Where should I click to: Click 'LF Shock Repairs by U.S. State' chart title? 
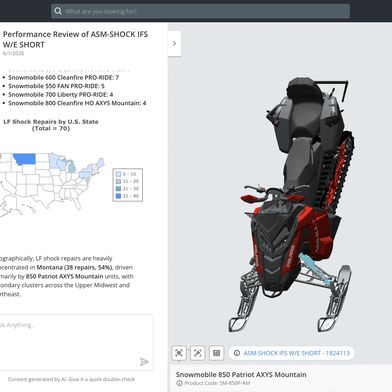point(51,125)
